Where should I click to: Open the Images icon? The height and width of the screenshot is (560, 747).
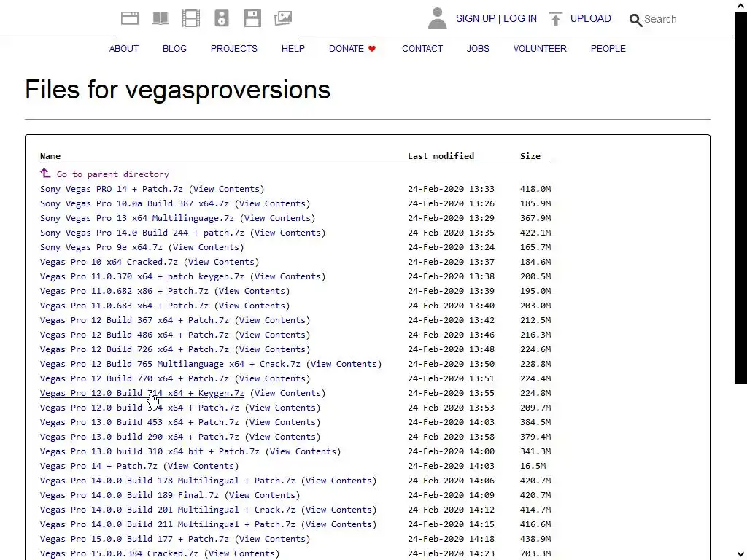coord(283,18)
